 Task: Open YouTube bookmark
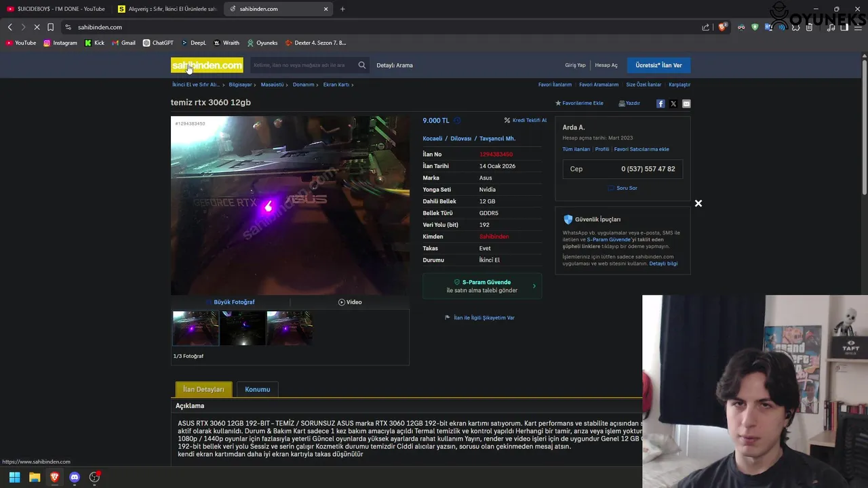(21, 43)
